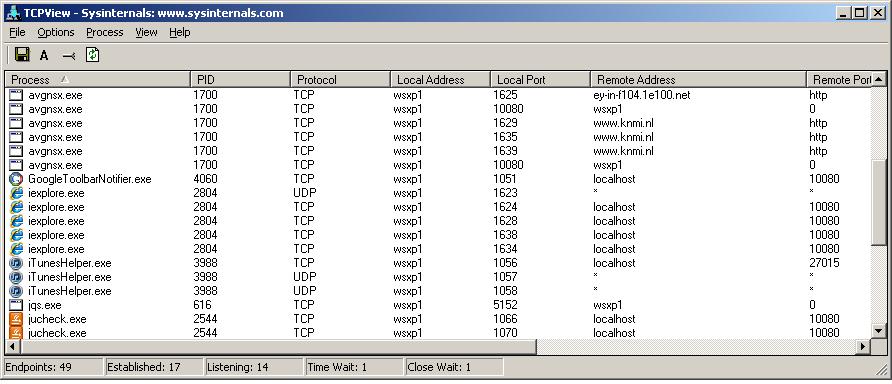892x384 pixels.
Task: Sort by the Process column header
Action: tap(97, 80)
